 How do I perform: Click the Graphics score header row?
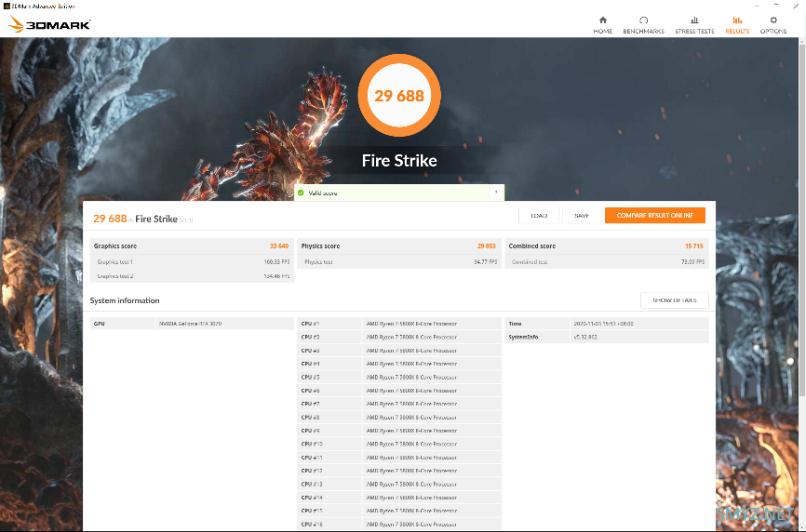tap(192, 246)
